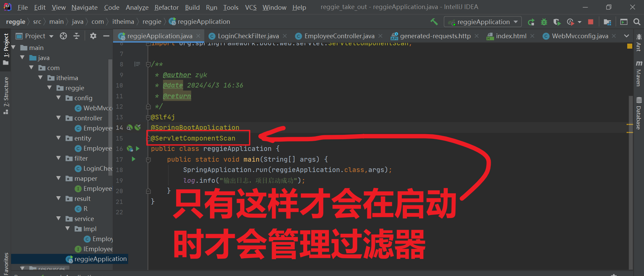Run with coverage shield icon
The width and height of the screenshot is (644, 276).
point(557,22)
